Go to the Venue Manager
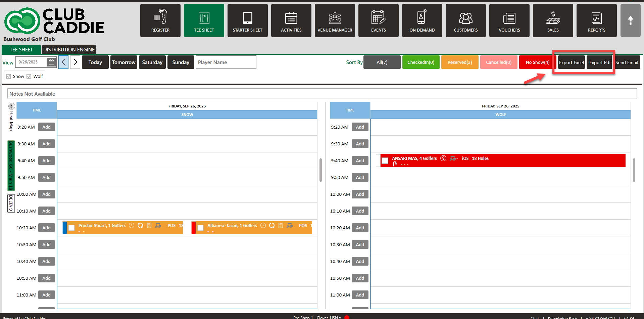 tap(335, 20)
